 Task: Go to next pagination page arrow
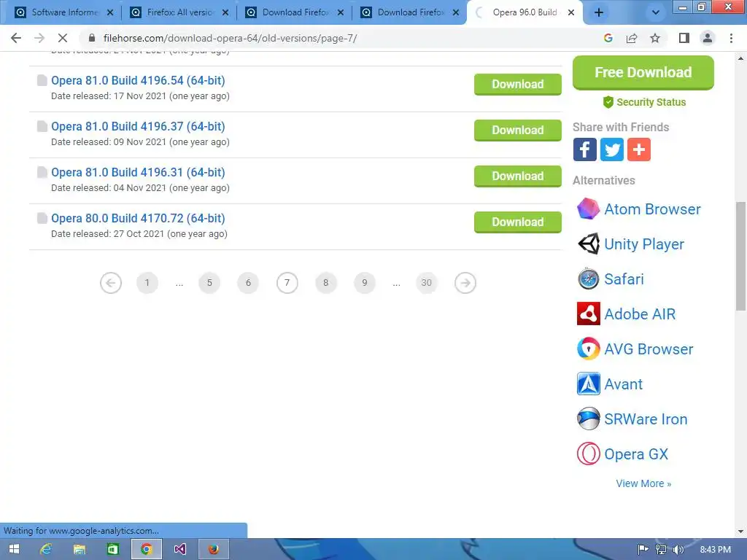click(465, 283)
